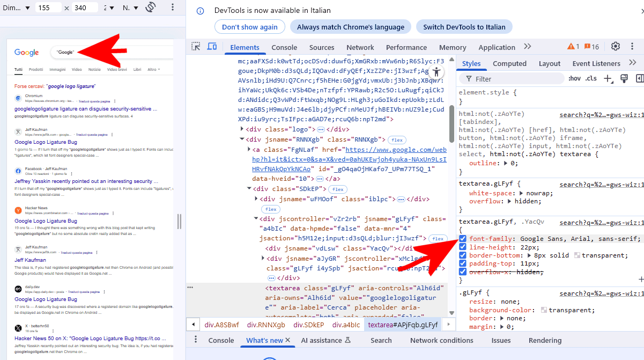
Task: Switch to the Console panel tab
Action: tap(284, 47)
